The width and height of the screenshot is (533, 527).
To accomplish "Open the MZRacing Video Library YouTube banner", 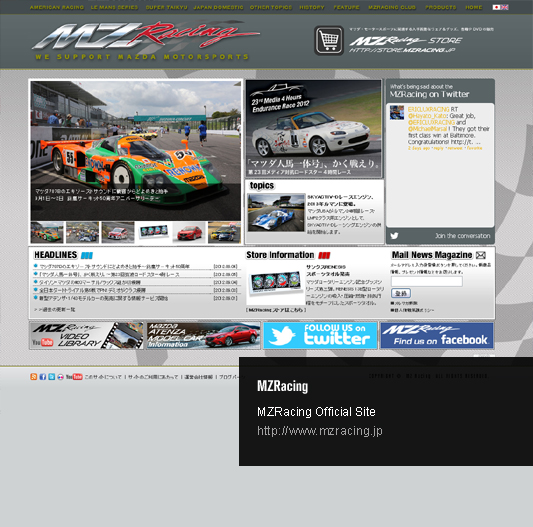I will tap(87, 336).
